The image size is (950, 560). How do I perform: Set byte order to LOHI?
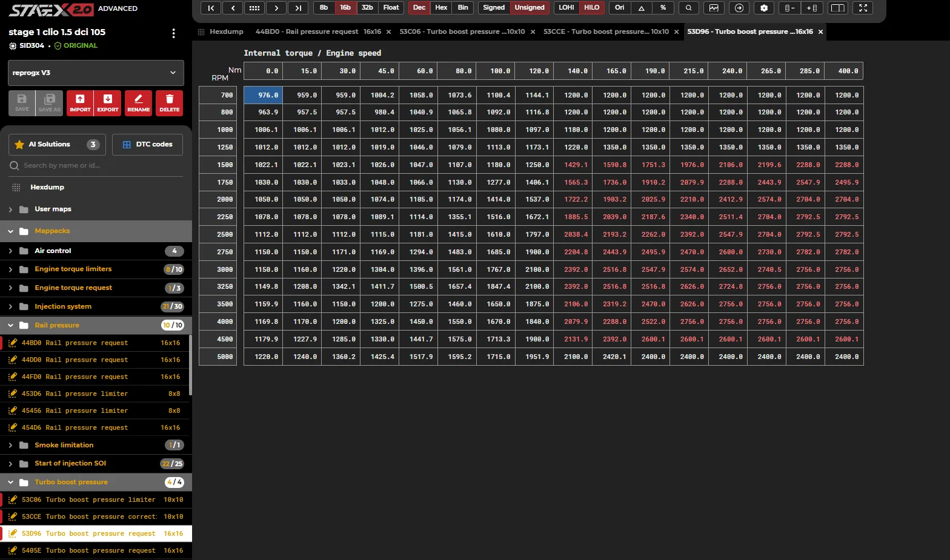566,8
